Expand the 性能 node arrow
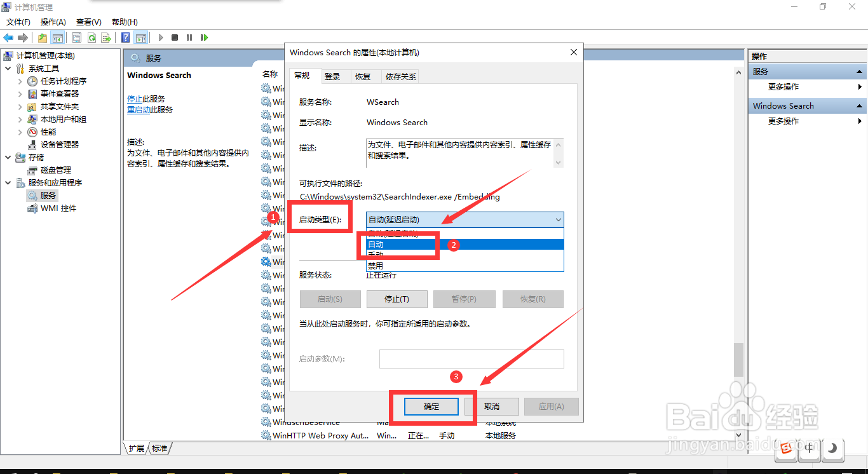This screenshot has width=868, height=474. pyautogui.click(x=20, y=132)
